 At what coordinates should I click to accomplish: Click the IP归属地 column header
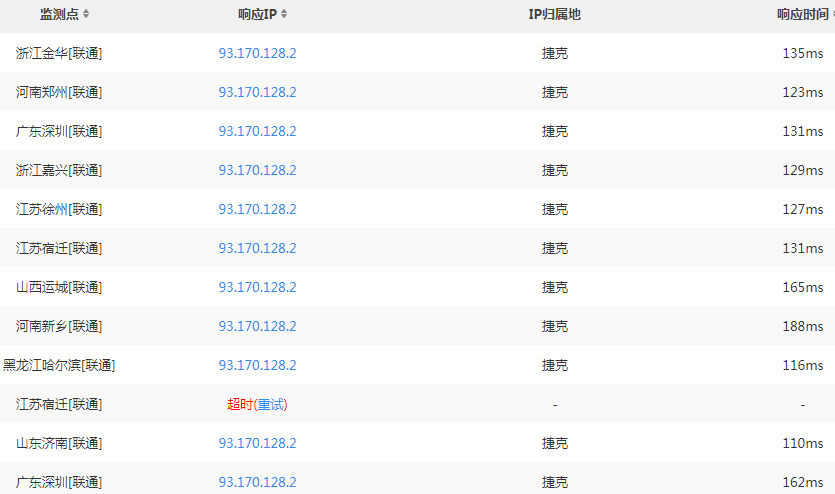point(554,14)
